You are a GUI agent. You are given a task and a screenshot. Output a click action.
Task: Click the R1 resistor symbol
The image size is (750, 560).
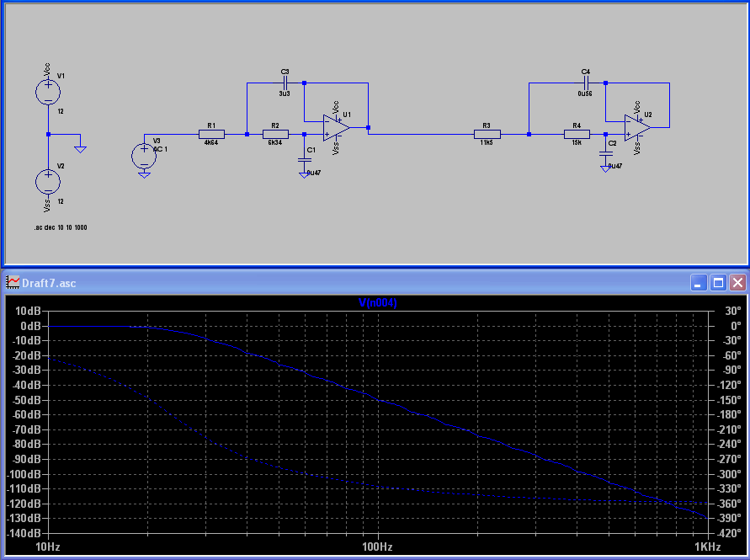[211, 135]
